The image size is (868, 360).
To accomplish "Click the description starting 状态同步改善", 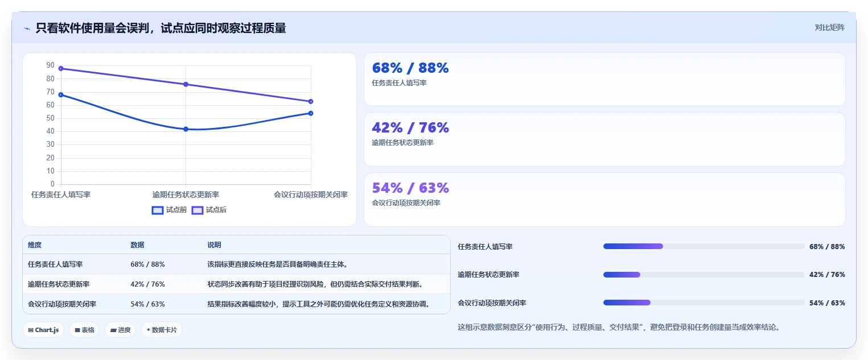I will (315, 284).
